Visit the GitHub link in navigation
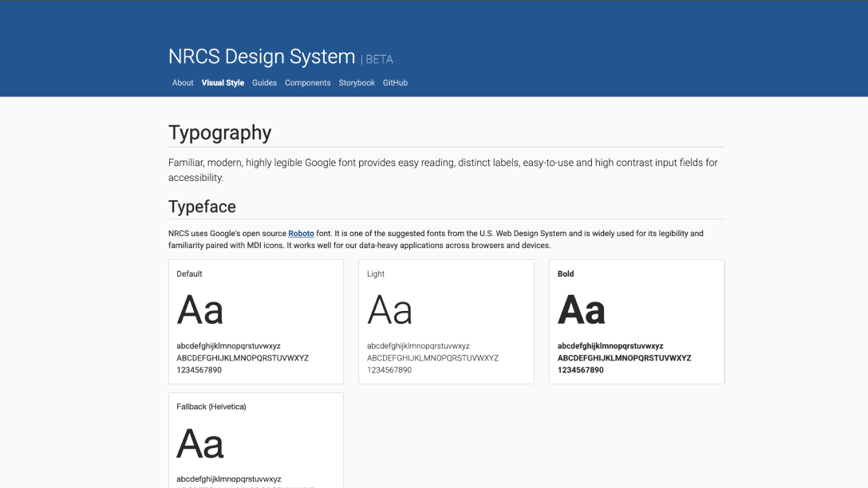This screenshot has width=868, height=488. 395,82
